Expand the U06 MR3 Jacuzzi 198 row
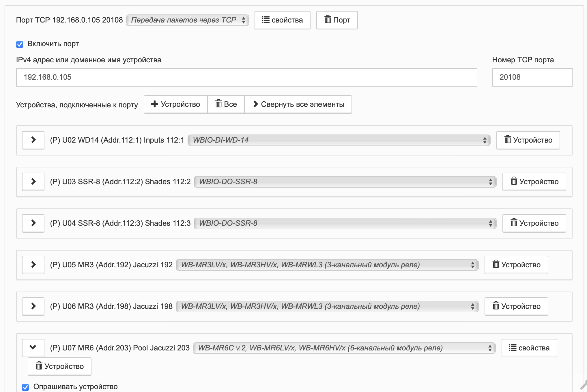This screenshot has height=392, width=587. (x=33, y=306)
